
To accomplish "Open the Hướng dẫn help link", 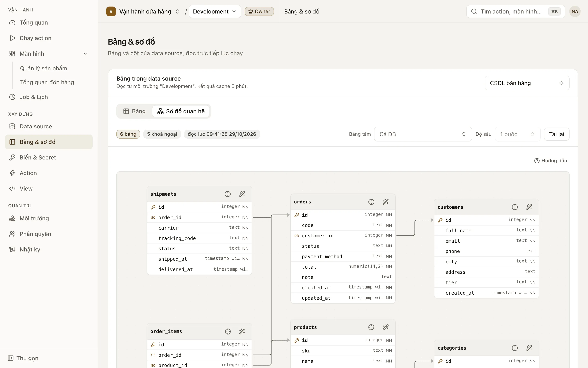I will (551, 161).
